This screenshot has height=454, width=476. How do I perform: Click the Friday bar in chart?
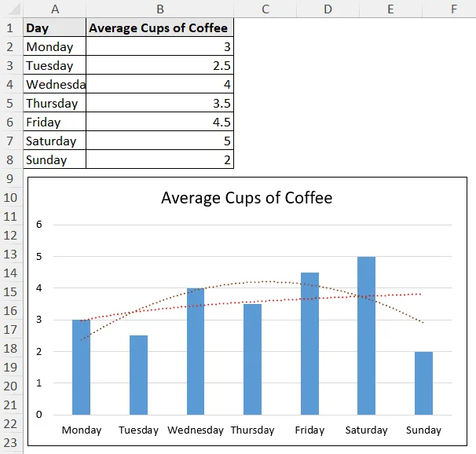[x=309, y=343]
